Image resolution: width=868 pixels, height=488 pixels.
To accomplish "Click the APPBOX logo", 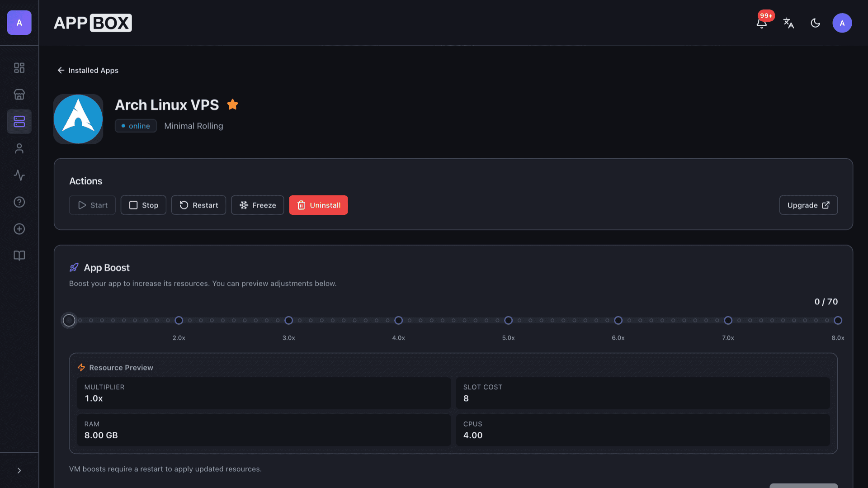I will coord(93,23).
